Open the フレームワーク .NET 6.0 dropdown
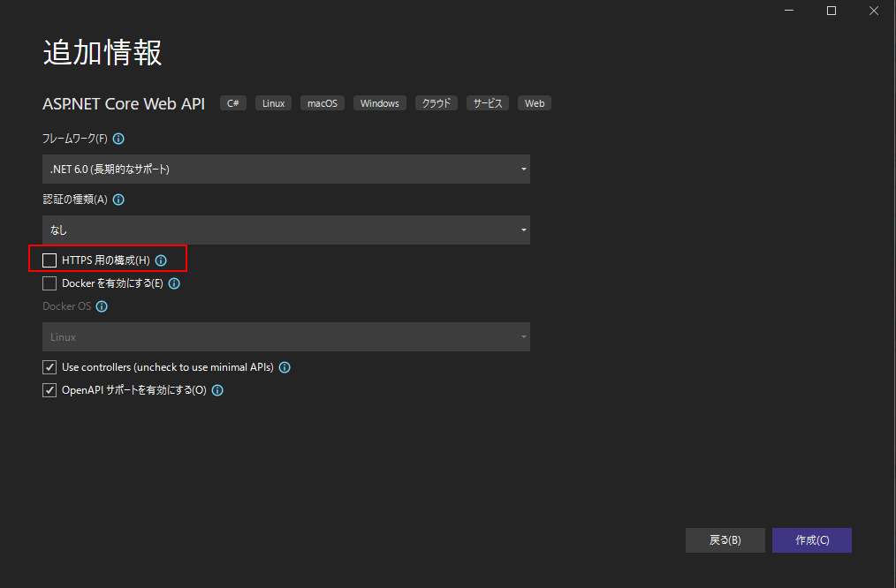 point(286,169)
